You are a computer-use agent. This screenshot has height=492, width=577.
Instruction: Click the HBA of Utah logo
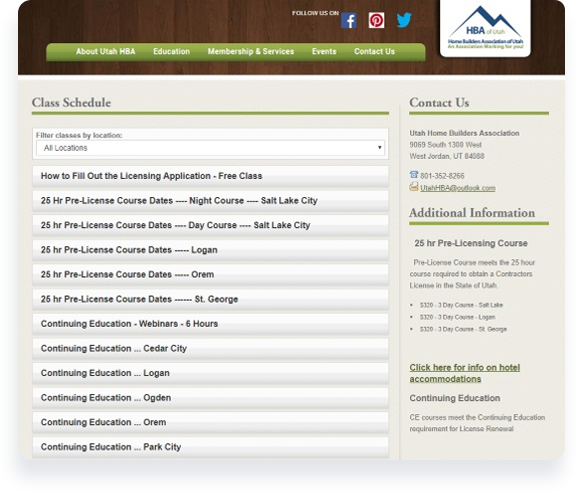(485, 28)
